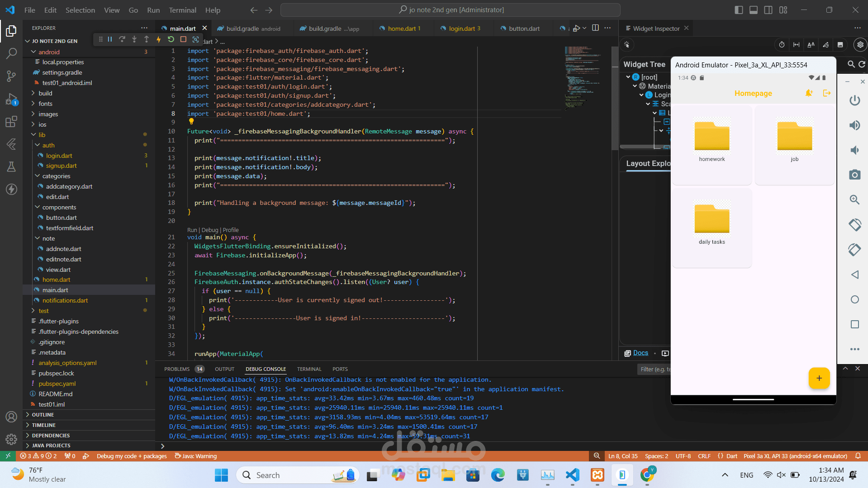Open the Extensions view in activity bar
The width and height of the screenshot is (868, 488).
[11, 122]
